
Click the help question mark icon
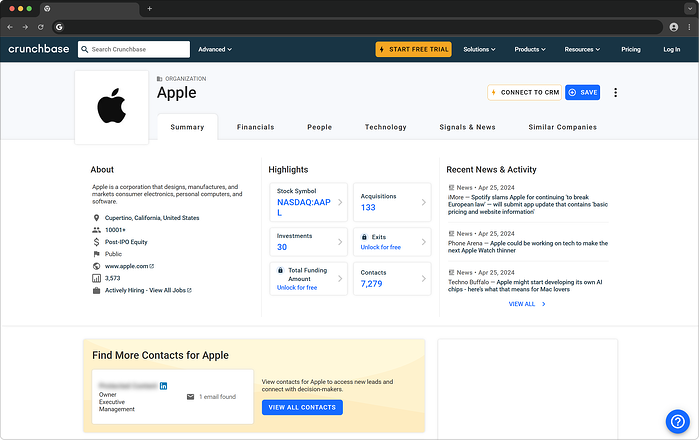(x=677, y=420)
